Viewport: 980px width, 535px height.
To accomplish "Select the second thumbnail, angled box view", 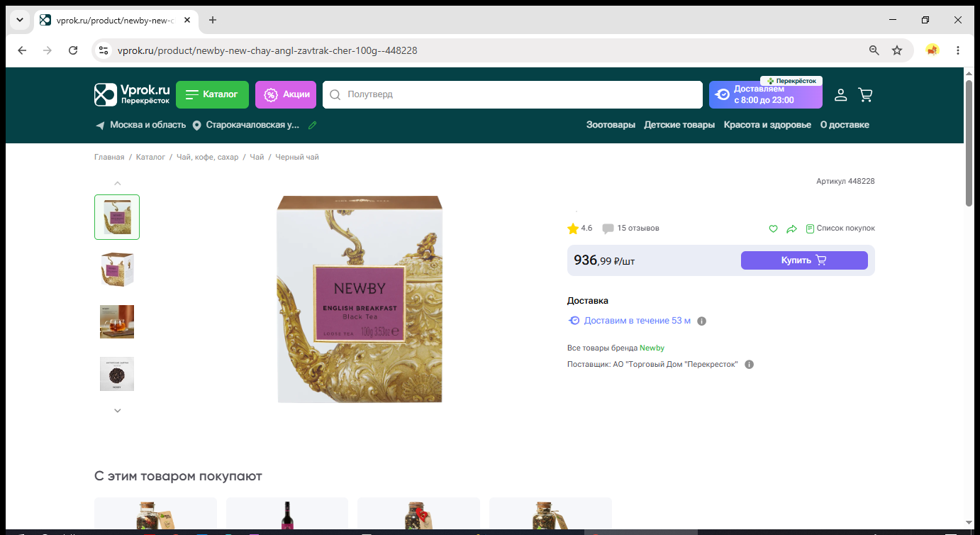I will coord(117,270).
